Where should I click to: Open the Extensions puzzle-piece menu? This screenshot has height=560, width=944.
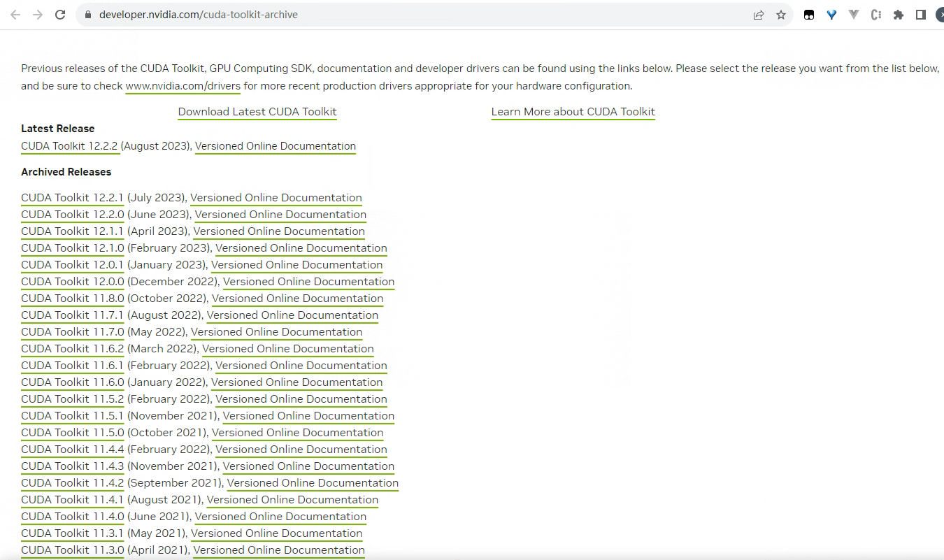pos(899,15)
